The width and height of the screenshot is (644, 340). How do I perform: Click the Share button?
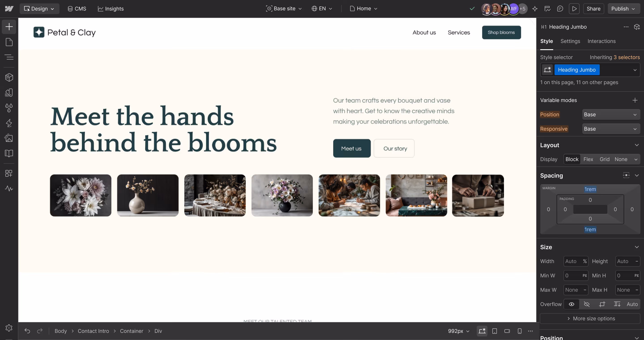click(593, 9)
